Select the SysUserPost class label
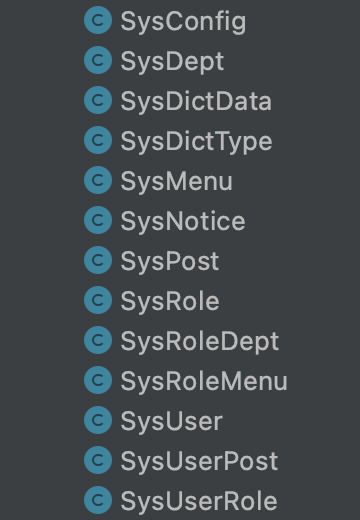 tap(199, 462)
